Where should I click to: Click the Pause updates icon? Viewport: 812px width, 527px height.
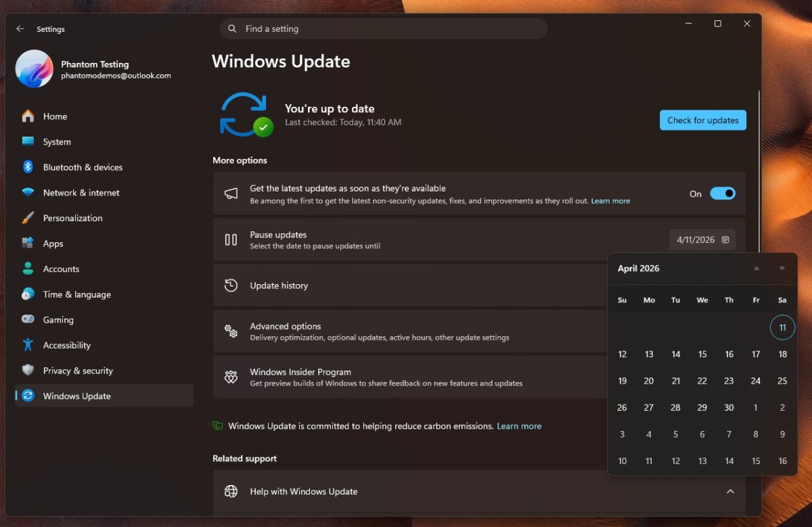[x=231, y=239]
